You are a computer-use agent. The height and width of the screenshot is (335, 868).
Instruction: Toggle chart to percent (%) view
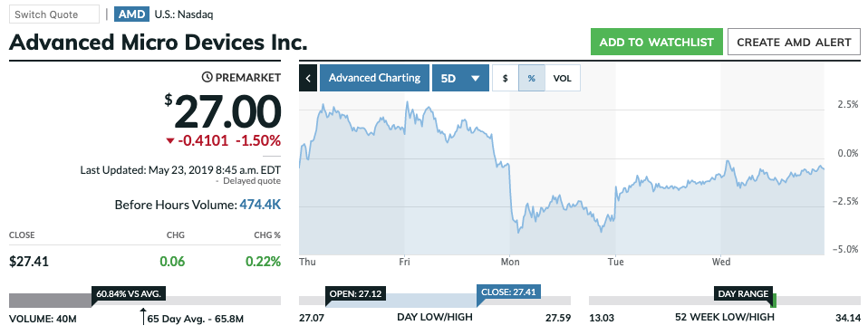pos(532,78)
